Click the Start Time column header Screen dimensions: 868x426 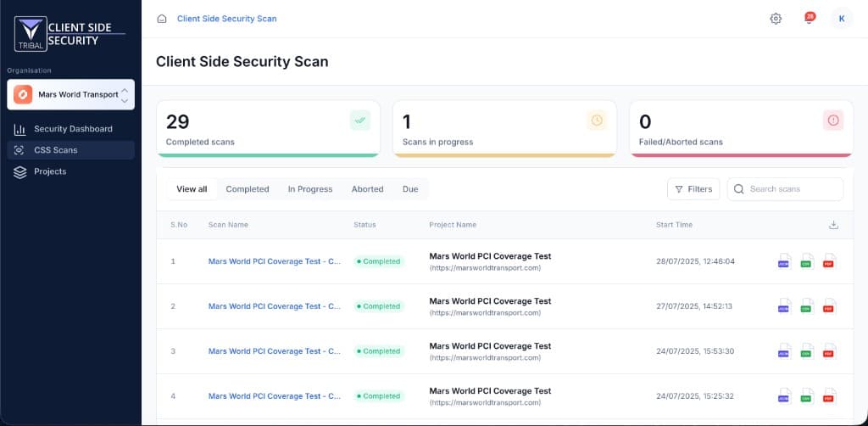[x=674, y=225]
